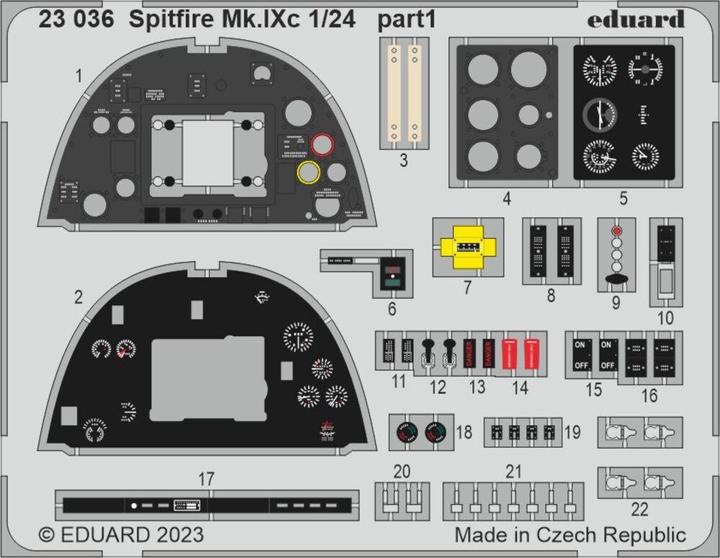
Task: Select the "Made in Czech Republic" text
Action: pos(570,535)
